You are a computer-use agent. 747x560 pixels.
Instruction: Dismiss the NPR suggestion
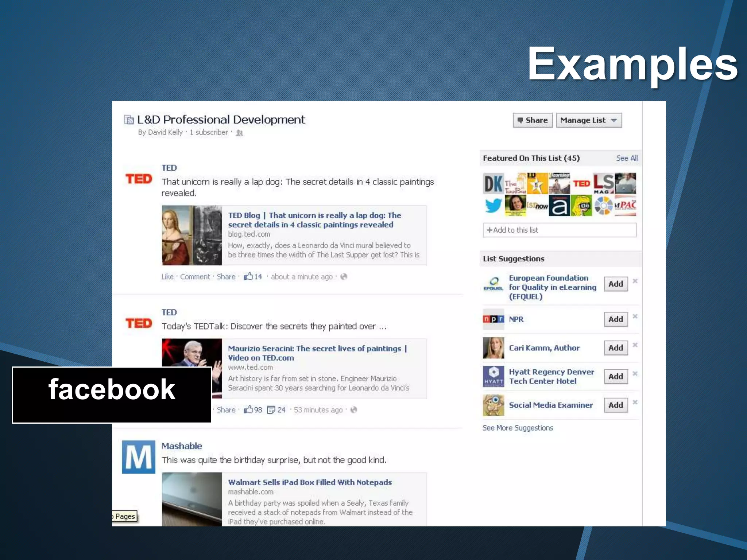click(635, 316)
